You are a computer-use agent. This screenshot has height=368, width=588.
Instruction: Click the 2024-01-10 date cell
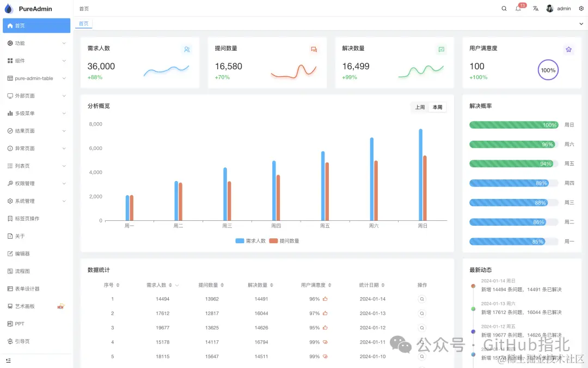372,357
